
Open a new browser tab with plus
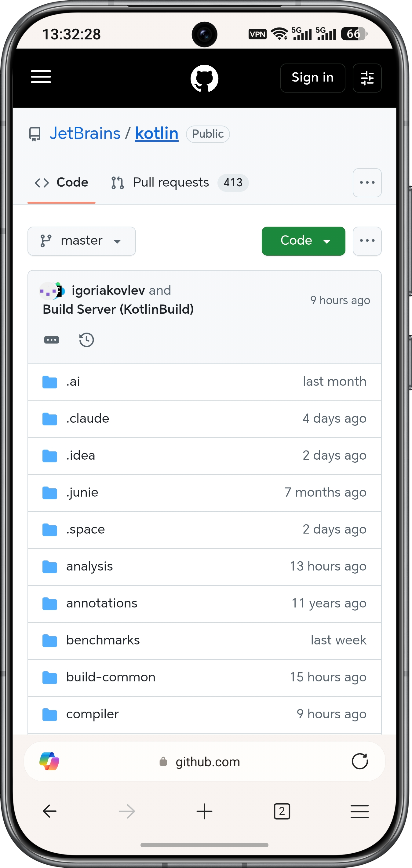pyautogui.click(x=204, y=811)
